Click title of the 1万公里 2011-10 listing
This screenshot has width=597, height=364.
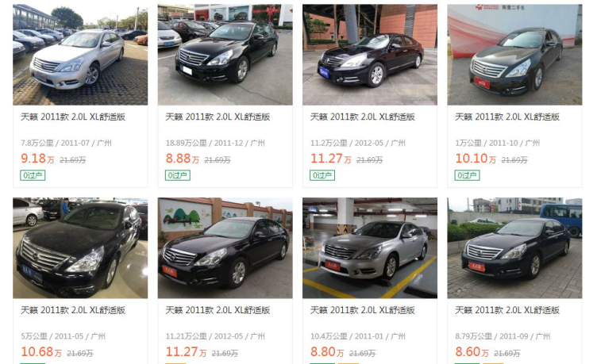[507, 117]
